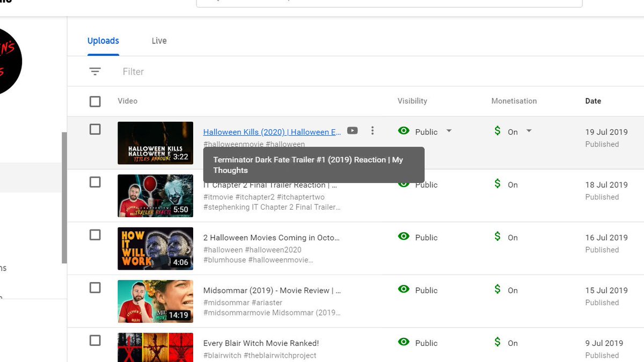Open three-dot options menu for Halloween Kills
Screen dimensions: 644x362
tap(372, 131)
